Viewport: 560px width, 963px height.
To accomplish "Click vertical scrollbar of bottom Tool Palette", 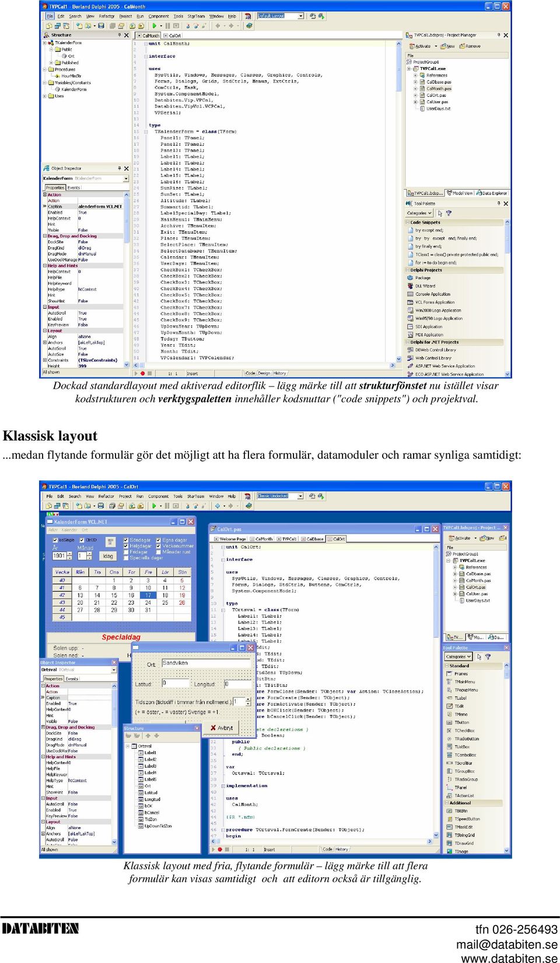I will (508, 758).
